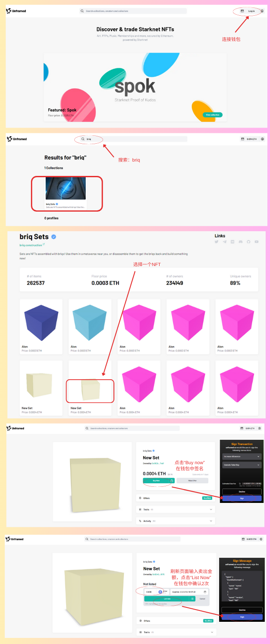Expand the Activity section
Viewport: 270px width, 644px height.
click(x=176, y=521)
